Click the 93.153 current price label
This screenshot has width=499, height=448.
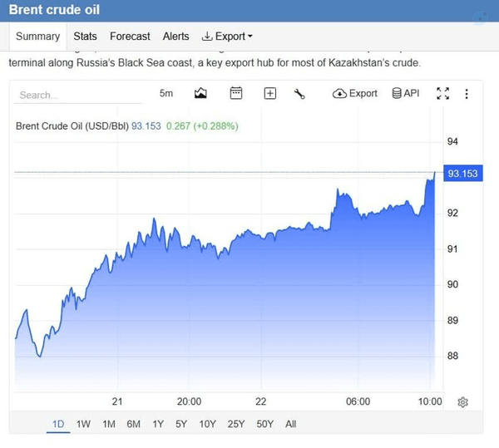tap(463, 173)
